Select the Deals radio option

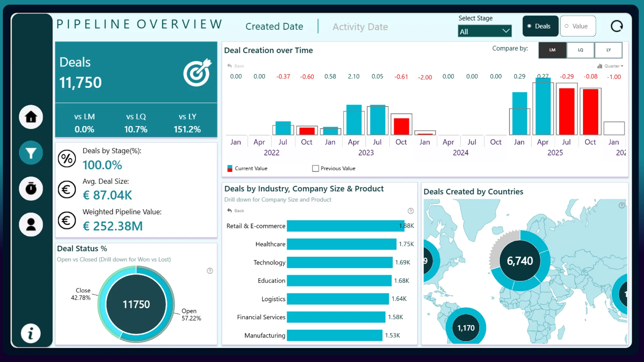pos(540,26)
